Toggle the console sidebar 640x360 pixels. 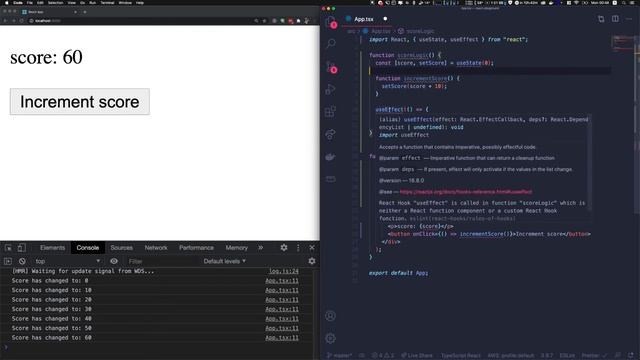click(x=8, y=261)
